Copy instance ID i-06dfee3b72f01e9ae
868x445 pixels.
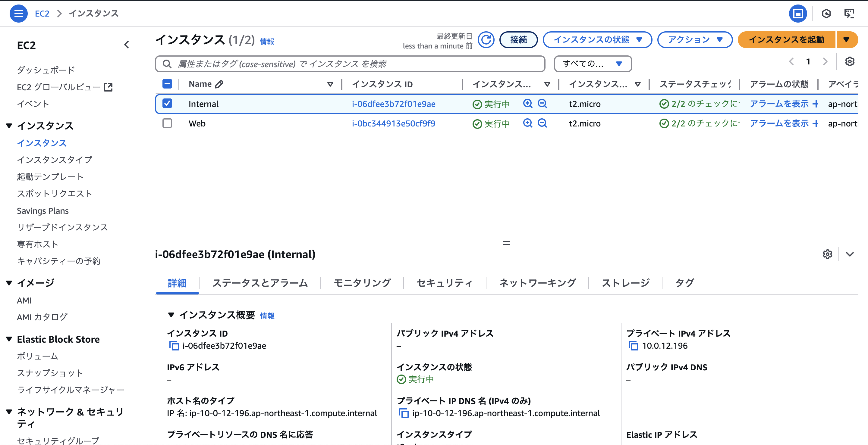tap(175, 345)
